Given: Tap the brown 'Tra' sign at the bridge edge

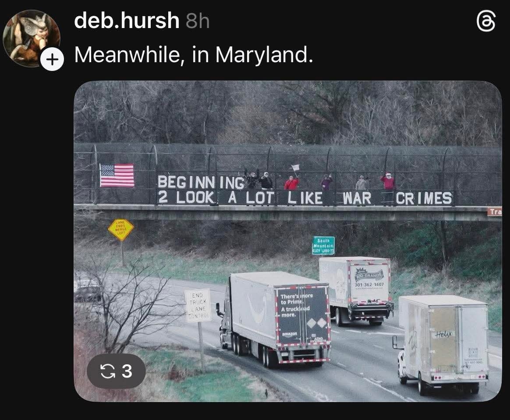Looking at the screenshot, I should click(x=495, y=212).
